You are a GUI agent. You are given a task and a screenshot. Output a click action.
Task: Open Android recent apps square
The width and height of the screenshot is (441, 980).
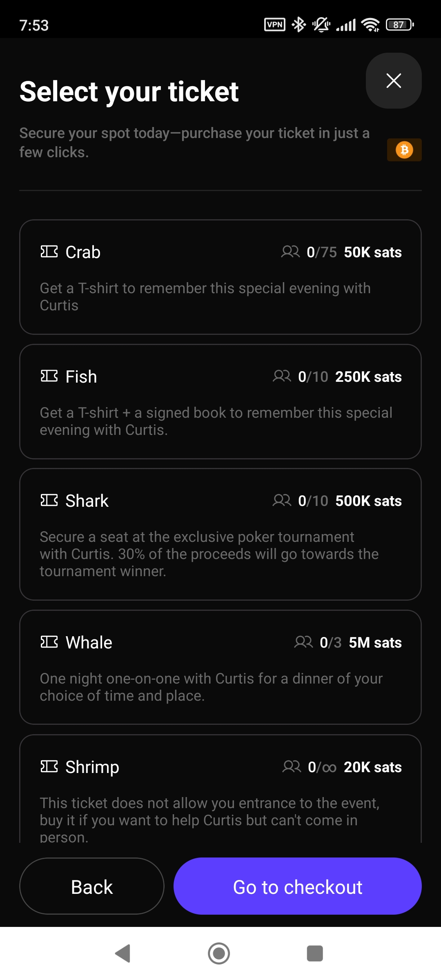point(315,953)
